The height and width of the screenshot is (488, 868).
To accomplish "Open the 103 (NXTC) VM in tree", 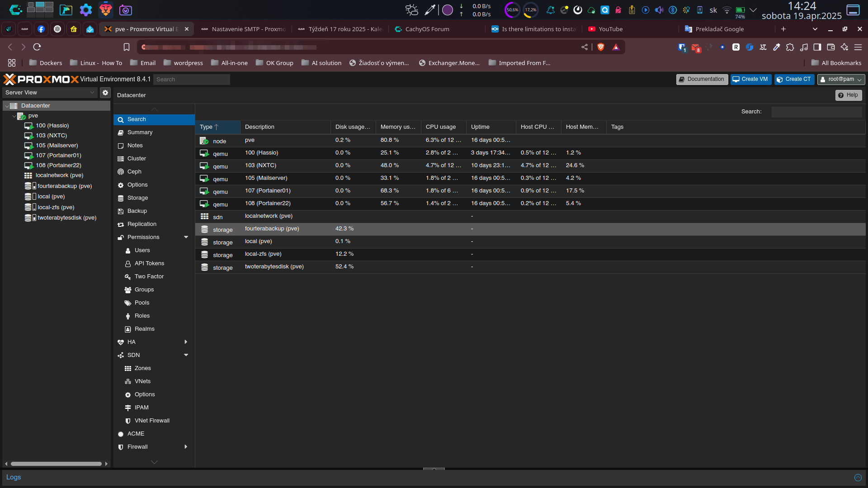I will pyautogui.click(x=51, y=136).
